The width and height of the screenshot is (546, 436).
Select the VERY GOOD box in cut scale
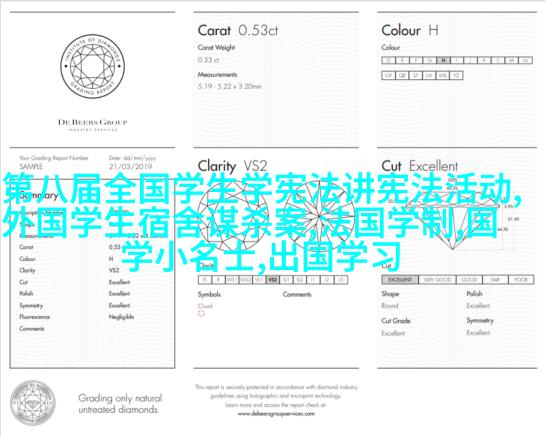[x=437, y=280]
